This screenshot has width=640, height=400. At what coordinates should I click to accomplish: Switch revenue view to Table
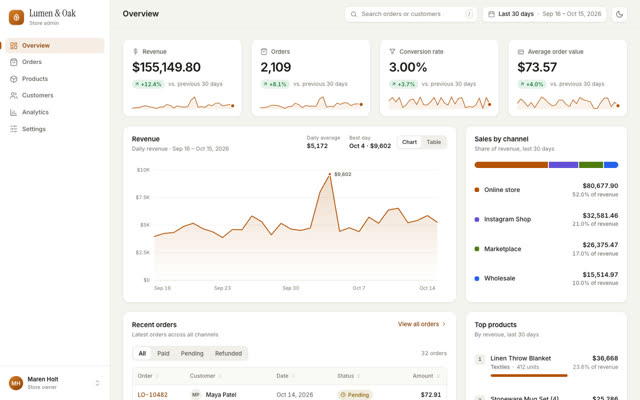click(x=434, y=142)
